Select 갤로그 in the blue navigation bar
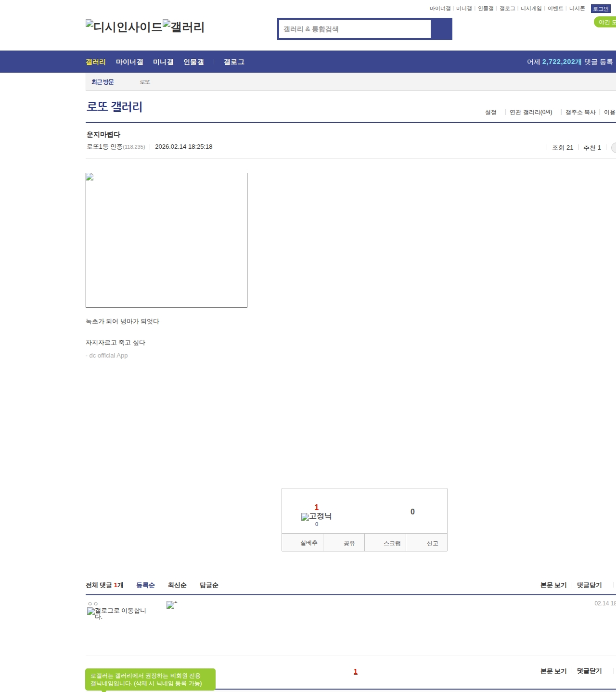The height and width of the screenshot is (692, 616). [234, 62]
